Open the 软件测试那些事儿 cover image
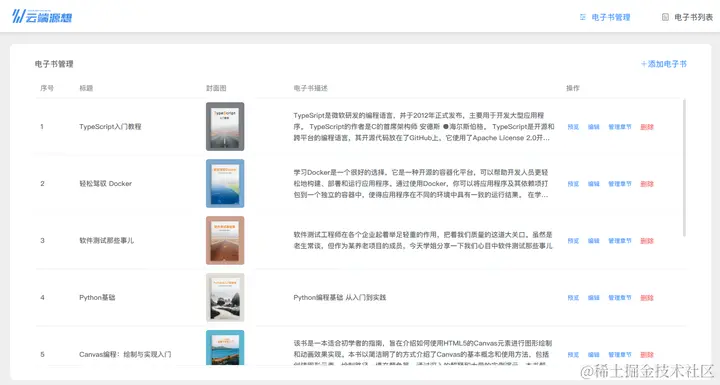The height and width of the screenshot is (385, 720). point(225,240)
